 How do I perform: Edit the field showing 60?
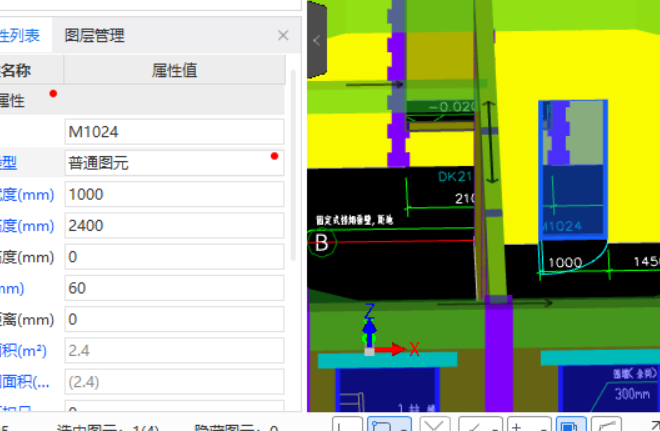[174, 288]
